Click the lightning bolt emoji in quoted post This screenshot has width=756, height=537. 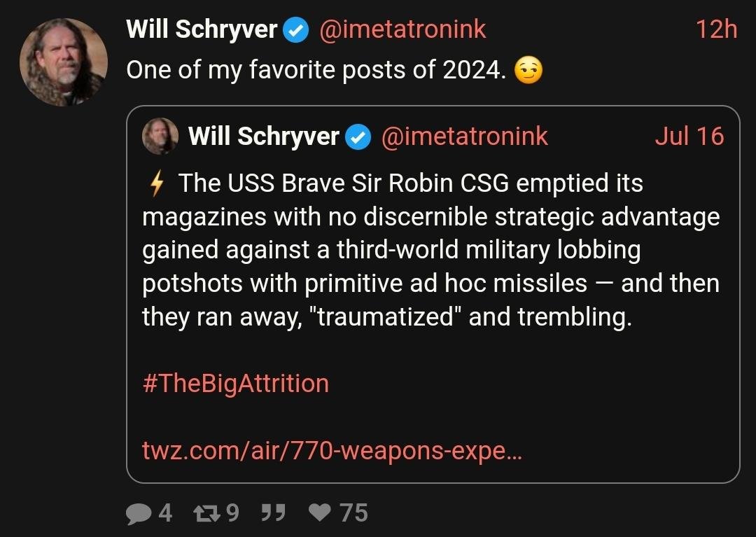[157, 184]
